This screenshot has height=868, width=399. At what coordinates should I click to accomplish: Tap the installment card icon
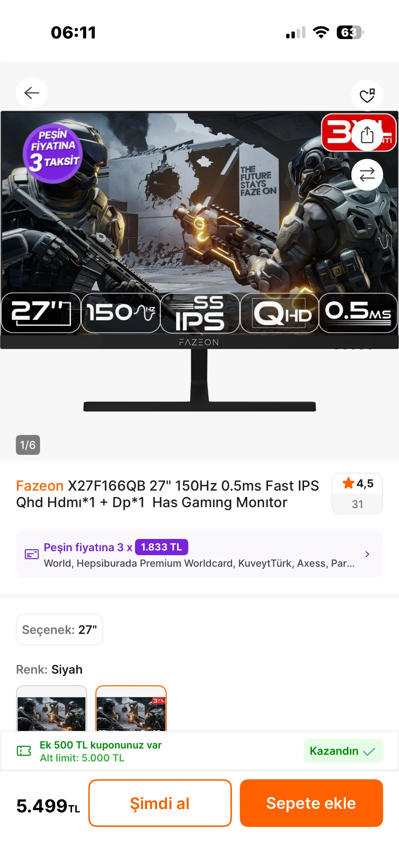tap(32, 554)
